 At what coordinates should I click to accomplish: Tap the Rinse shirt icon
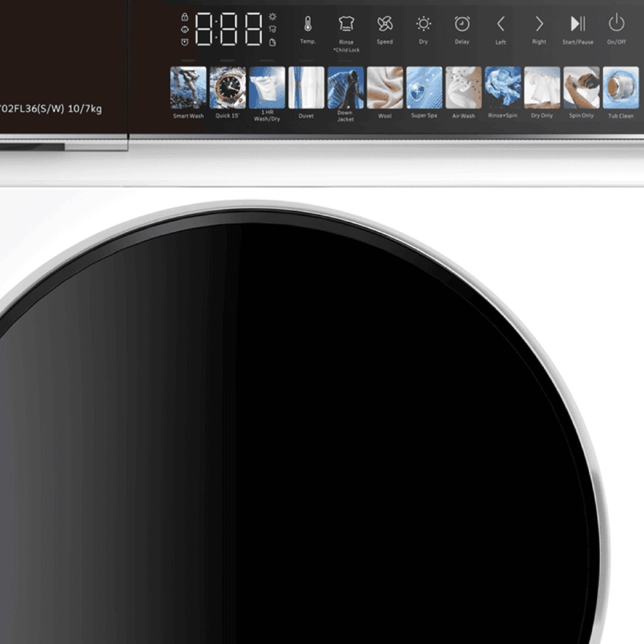pos(346,24)
